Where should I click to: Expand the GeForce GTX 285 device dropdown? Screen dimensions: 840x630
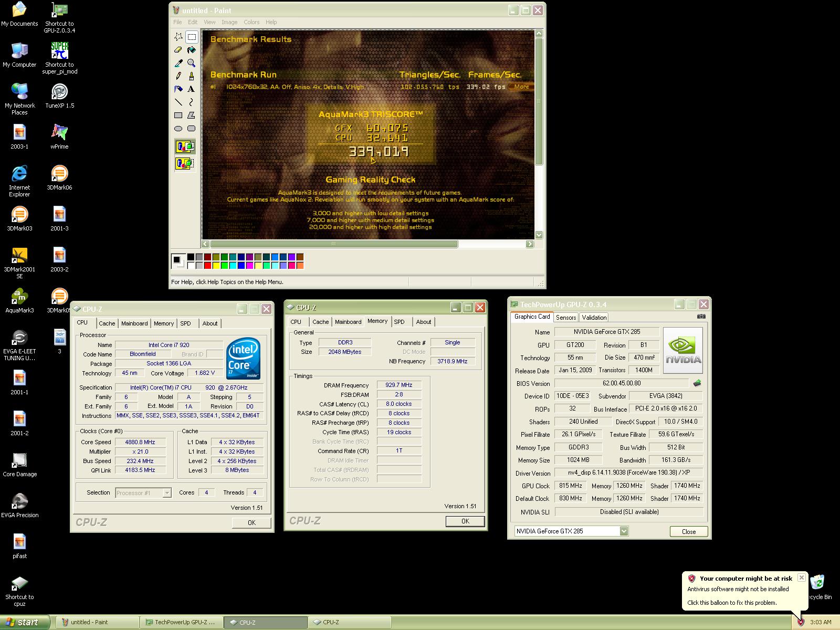pos(624,531)
